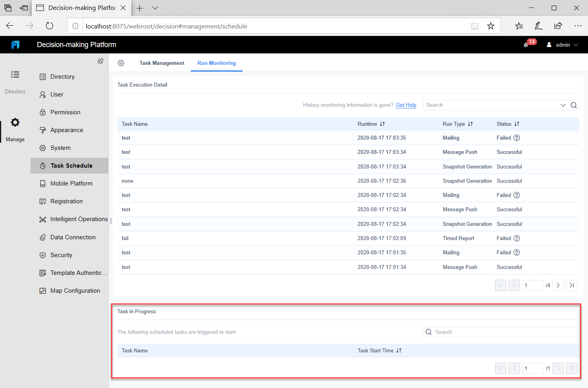Image resolution: width=588 pixels, height=388 pixels.
Task: Toggle Task Start Time sort order
Action: click(x=399, y=350)
